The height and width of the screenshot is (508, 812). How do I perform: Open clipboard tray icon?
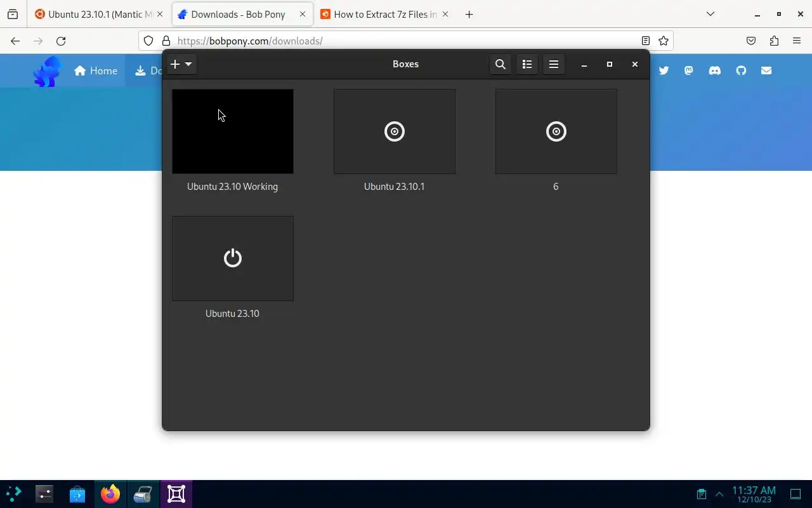pos(702,494)
